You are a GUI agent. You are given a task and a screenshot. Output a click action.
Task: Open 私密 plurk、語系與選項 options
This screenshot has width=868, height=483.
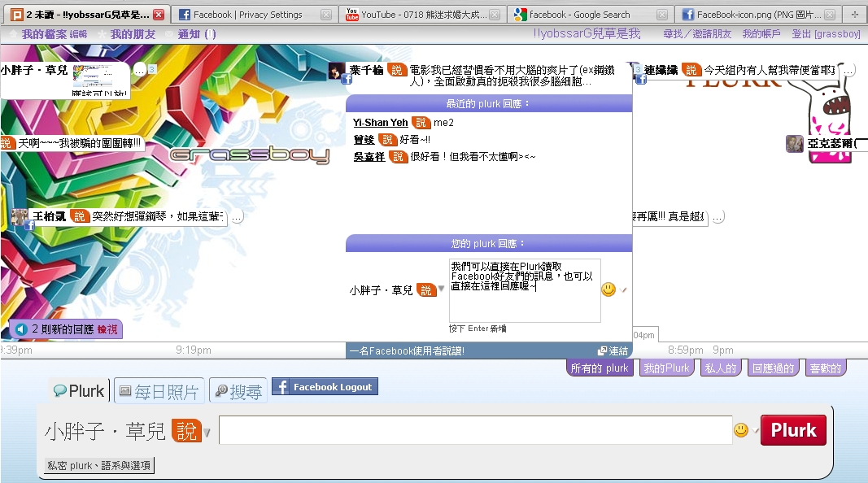(99, 465)
